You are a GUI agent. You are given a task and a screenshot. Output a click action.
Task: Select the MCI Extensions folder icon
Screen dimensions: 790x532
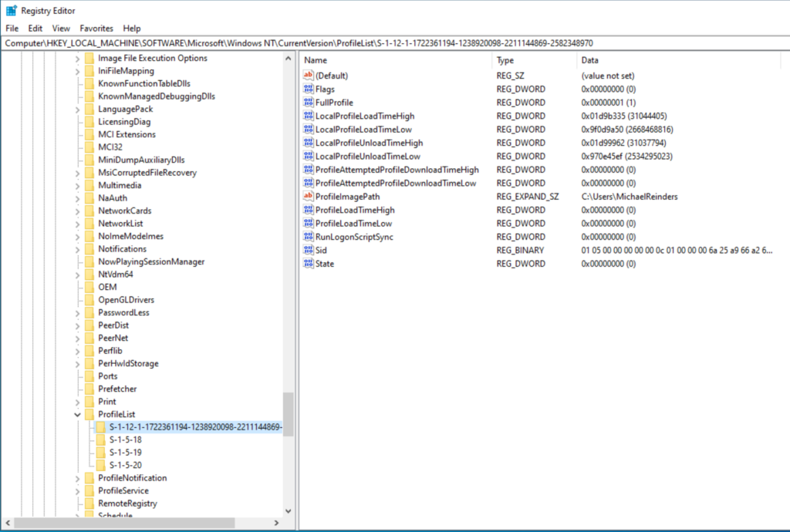(x=89, y=134)
